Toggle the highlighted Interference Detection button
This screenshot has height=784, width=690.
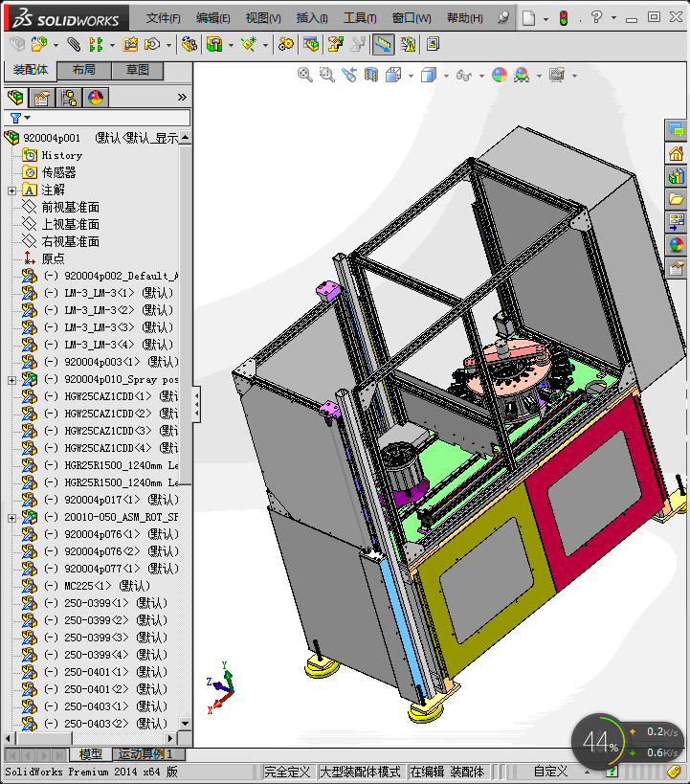click(384, 44)
